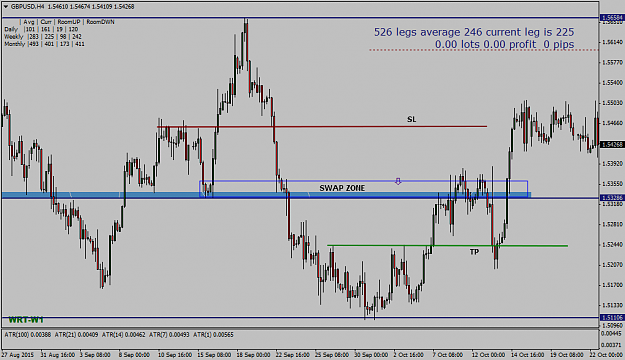Screen dimensions: 625x360
Task: Click the 10 Sep 16:00 time label
Action: (x=175, y=354)
